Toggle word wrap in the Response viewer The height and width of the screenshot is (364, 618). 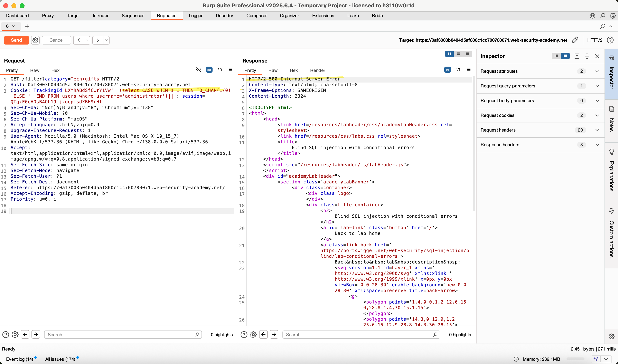pyautogui.click(x=448, y=70)
